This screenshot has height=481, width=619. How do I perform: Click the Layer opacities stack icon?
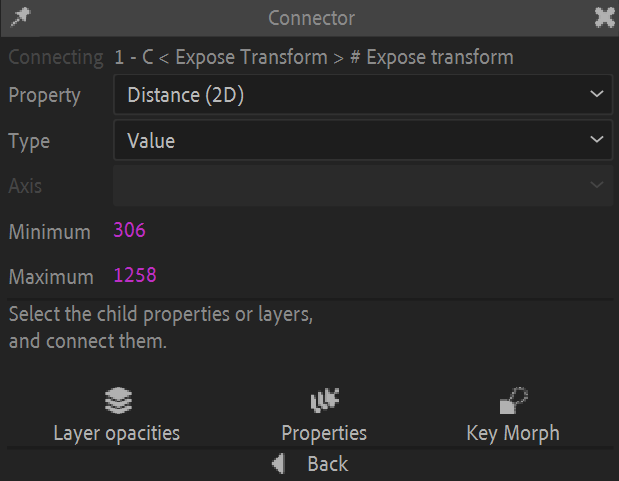118,402
